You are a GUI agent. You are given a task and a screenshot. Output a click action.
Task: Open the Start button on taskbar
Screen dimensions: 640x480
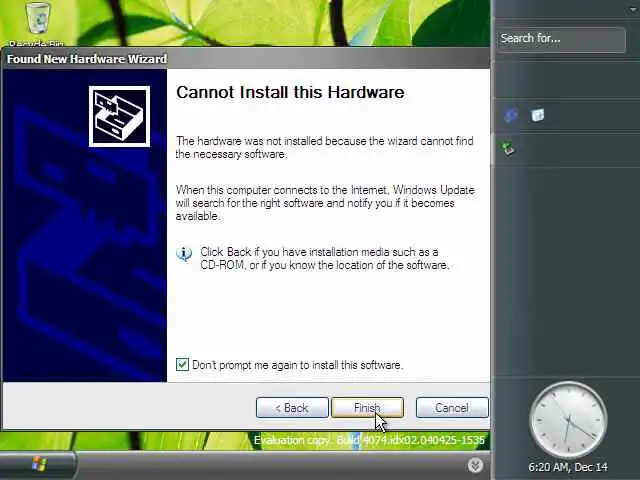click(x=39, y=464)
